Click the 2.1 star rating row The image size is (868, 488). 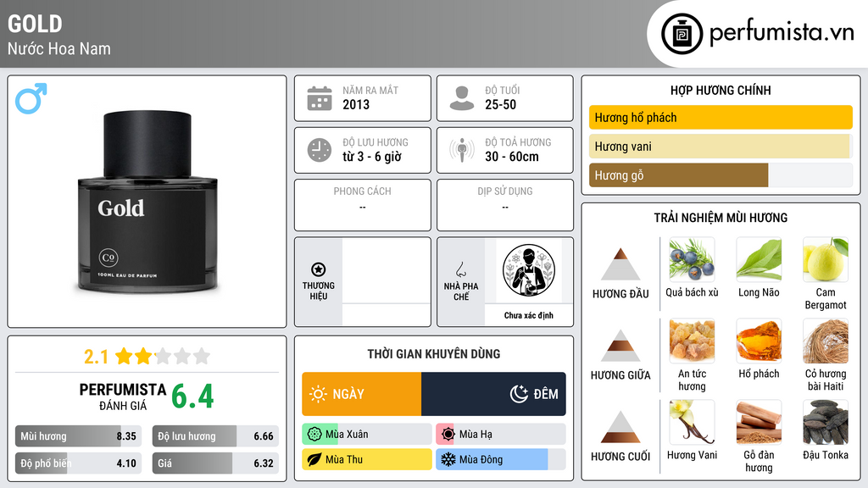click(147, 357)
